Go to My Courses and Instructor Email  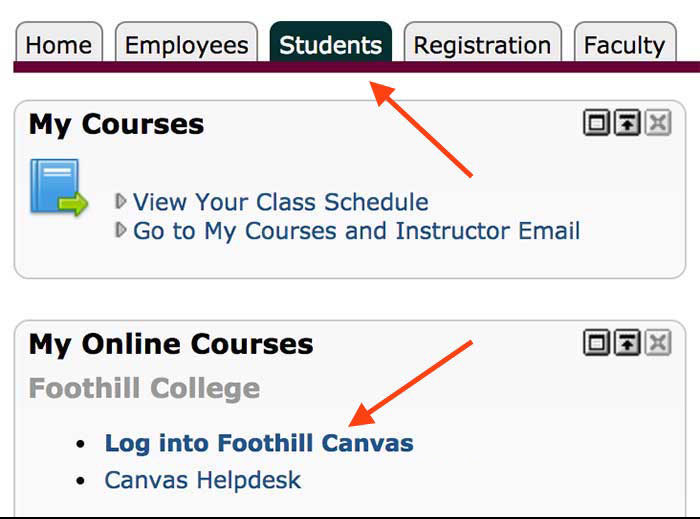pos(356,231)
